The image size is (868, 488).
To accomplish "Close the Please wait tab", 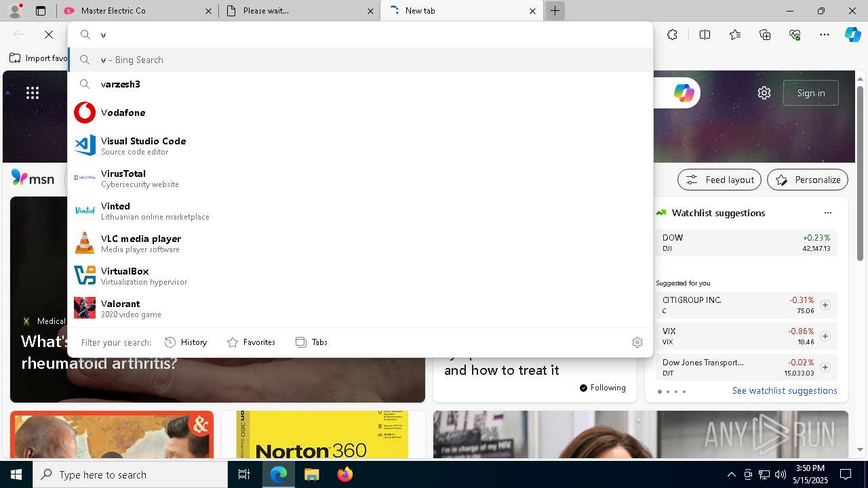I will [370, 11].
